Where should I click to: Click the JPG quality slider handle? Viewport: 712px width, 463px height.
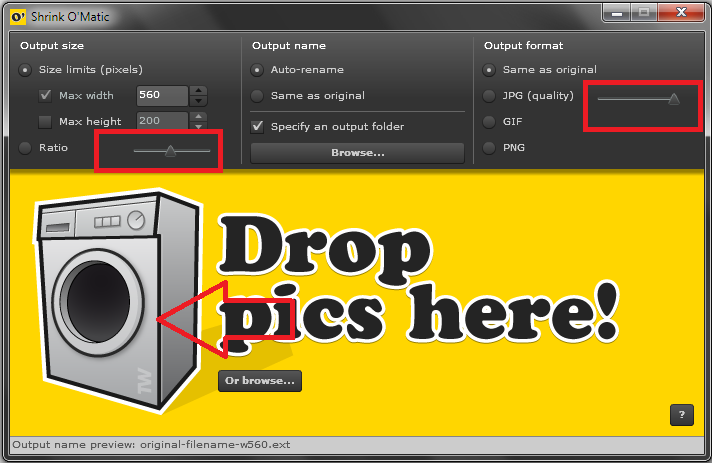click(674, 99)
